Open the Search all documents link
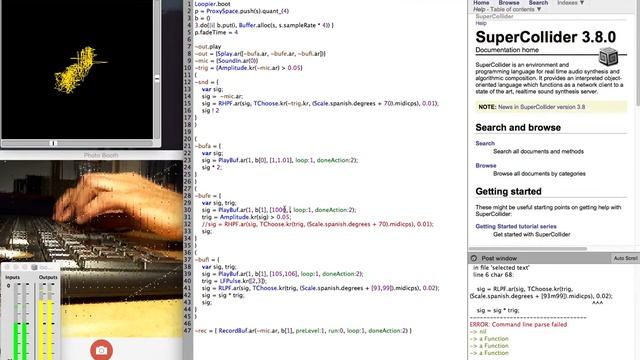Viewport: 640px width, 360px height. click(x=485, y=143)
